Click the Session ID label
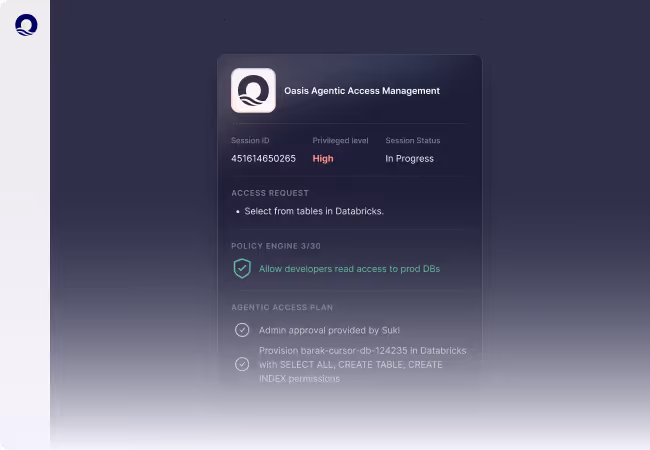650x450 pixels. pos(250,140)
